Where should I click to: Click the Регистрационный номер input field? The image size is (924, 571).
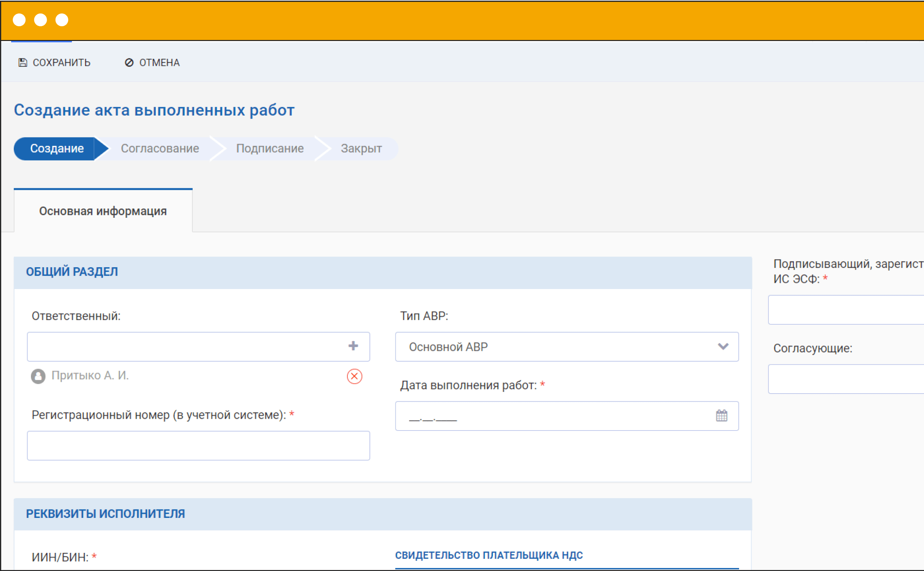tap(198, 446)
